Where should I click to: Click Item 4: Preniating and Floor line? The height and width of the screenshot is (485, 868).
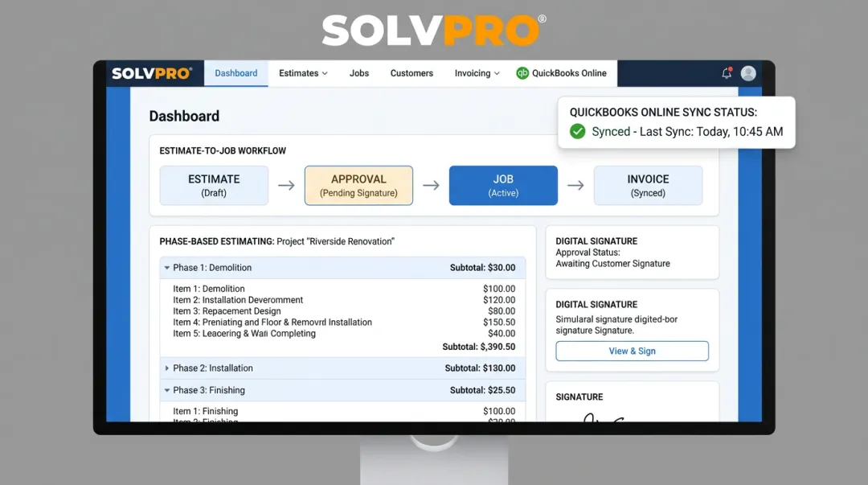pyautogui.click(x=272, y=322)
